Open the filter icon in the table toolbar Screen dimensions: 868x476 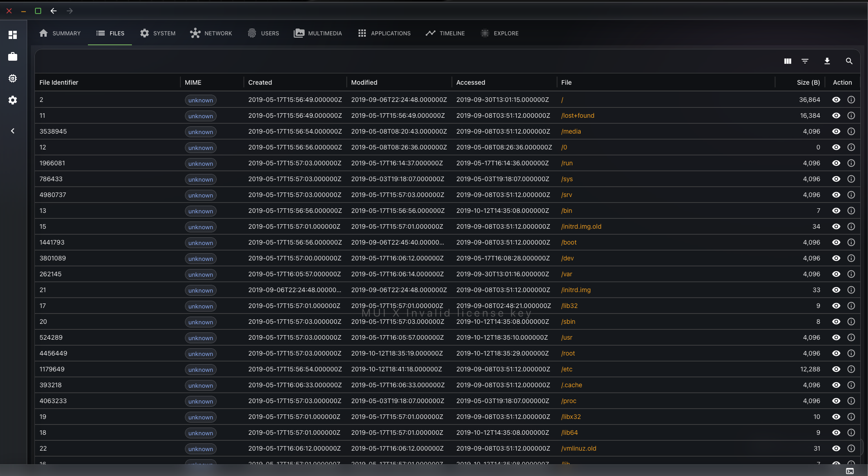point(805,61)
